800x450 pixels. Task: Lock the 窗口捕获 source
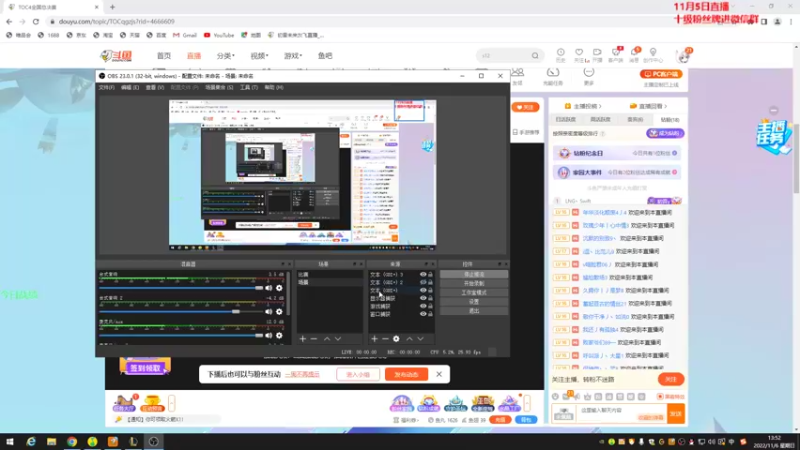(x=431, y=314)
